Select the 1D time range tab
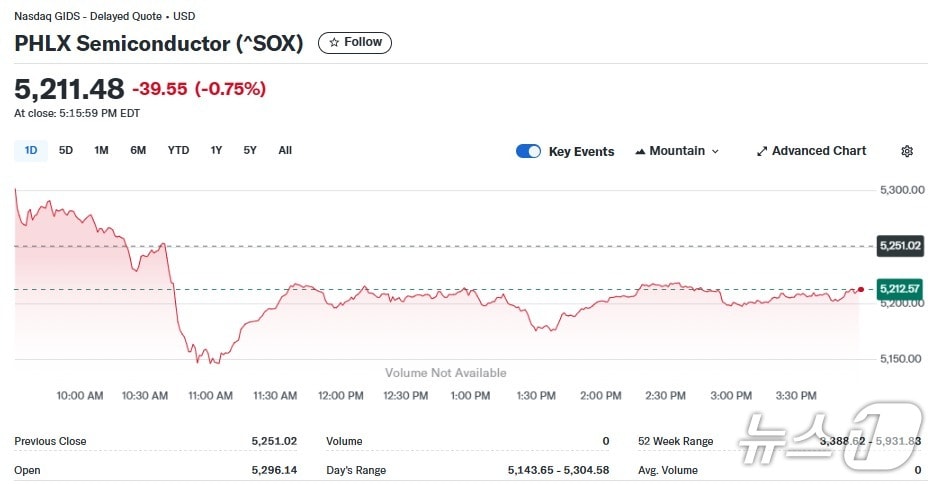 click(x=31, y=151)
